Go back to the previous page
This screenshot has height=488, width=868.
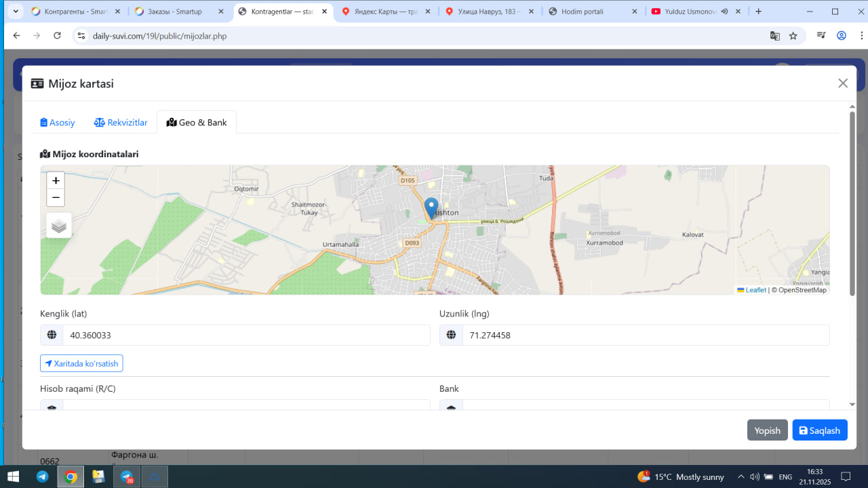click(16, 36)
